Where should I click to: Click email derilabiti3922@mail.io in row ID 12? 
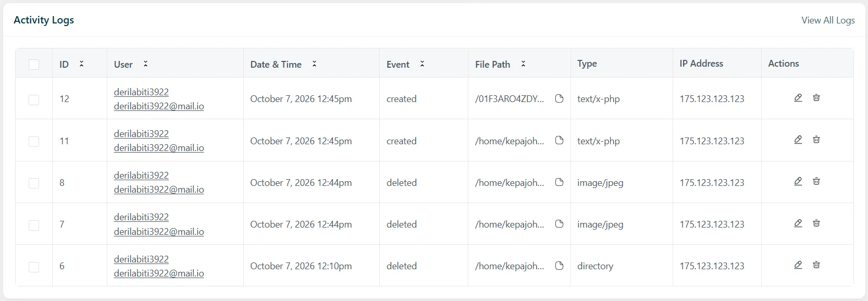click(x=159, y=106)
